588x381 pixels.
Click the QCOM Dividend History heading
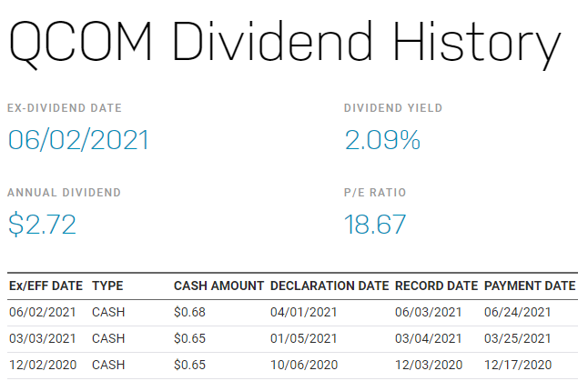[x=285, y=45]
